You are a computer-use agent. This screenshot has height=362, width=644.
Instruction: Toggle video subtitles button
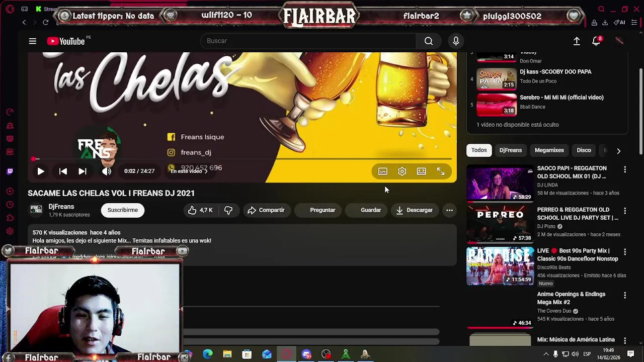383,171
